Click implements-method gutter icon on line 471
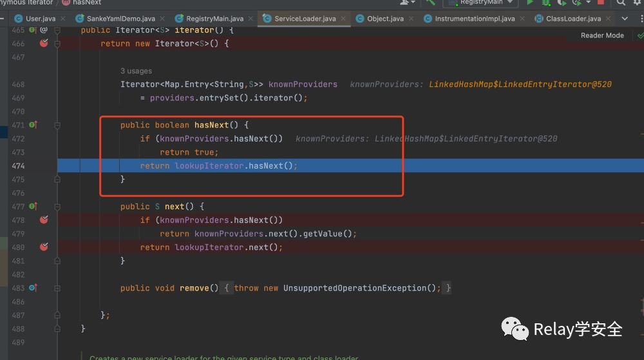This screenshot has height=360, width=644. click(x=32, y=125)
